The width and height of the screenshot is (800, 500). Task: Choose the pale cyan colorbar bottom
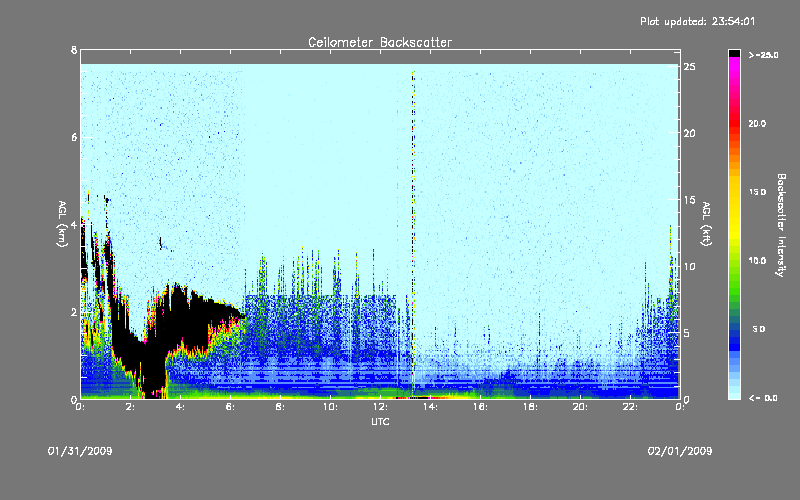tap(735, 392)
